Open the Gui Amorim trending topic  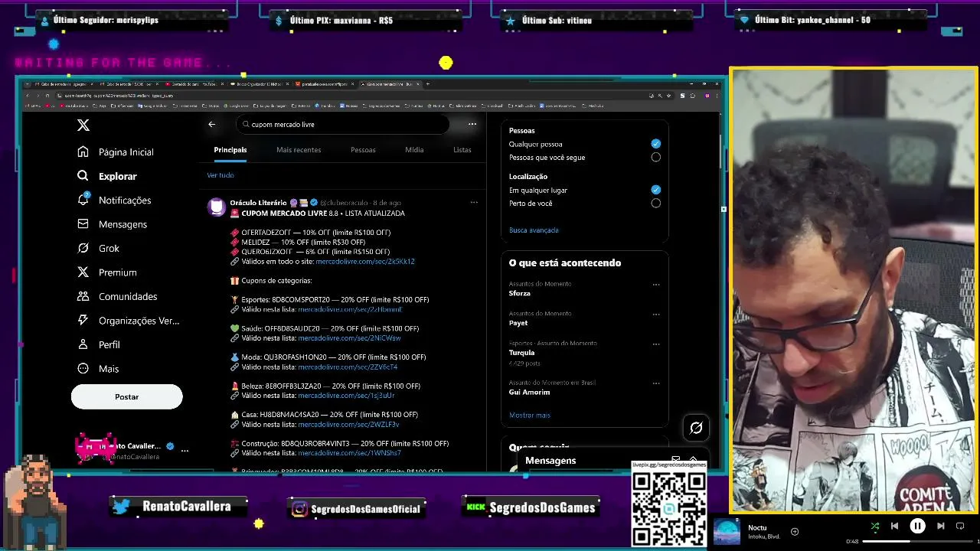click(x=530, y=392)
